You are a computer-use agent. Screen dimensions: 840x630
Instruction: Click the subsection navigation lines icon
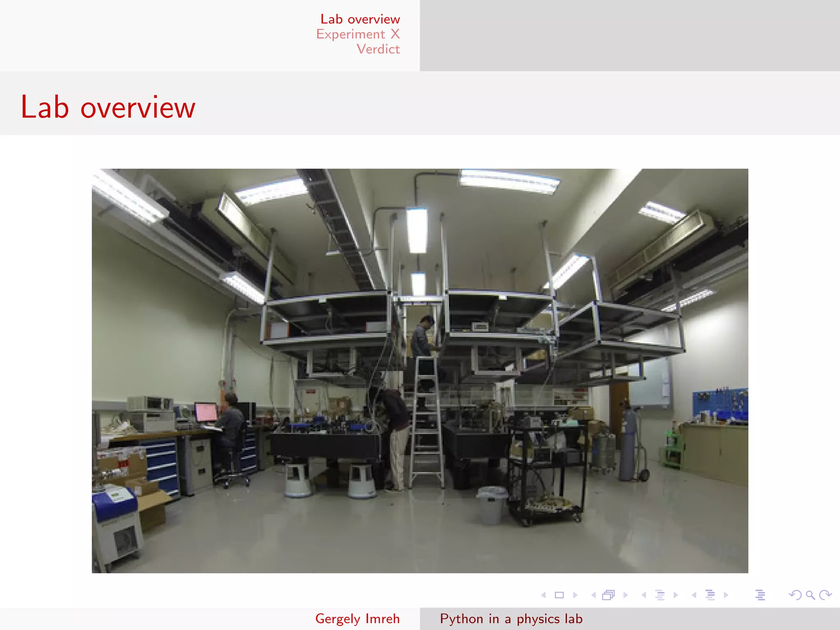click(x=660, y=595)
